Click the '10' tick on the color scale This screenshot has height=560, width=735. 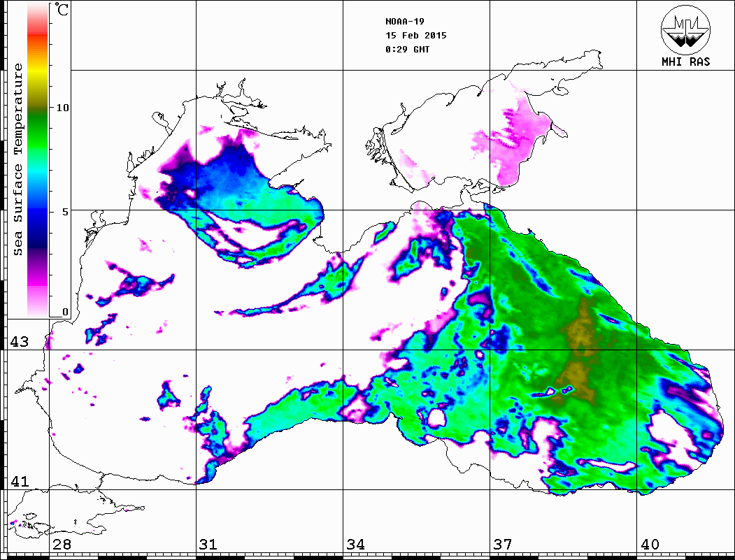[62, 108]
